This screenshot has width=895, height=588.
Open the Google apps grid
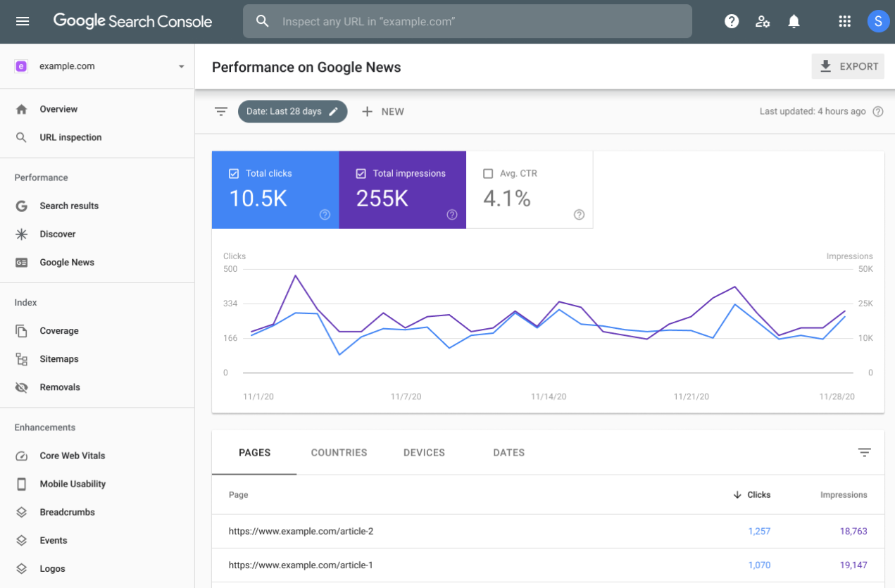[844, 21]
